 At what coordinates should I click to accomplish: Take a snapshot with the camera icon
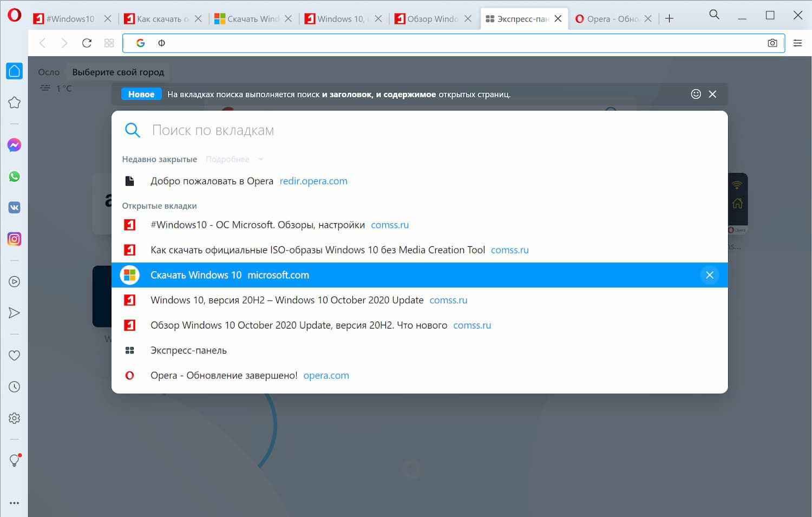(x=772, y=43)
